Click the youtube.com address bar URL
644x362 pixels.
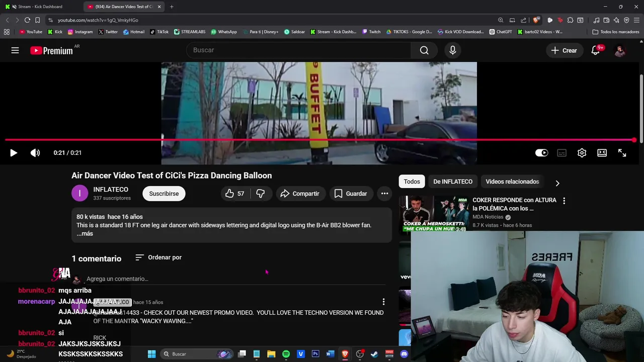(98, 20)
